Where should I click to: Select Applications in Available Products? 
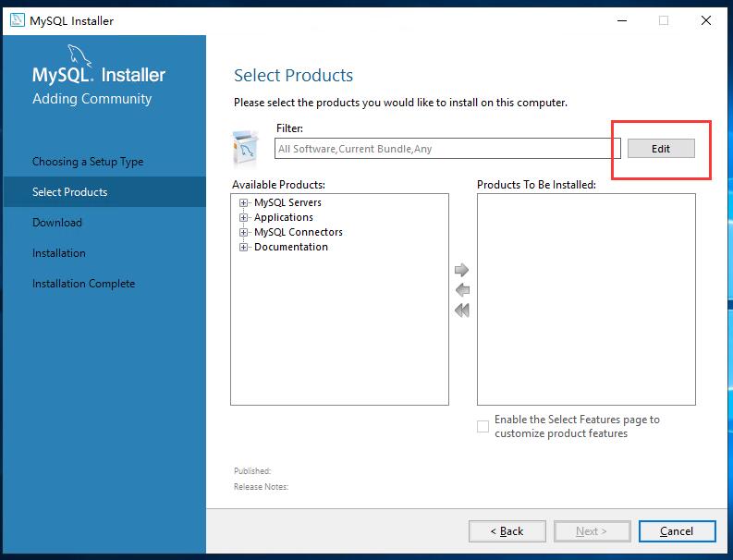coord(283,217)
